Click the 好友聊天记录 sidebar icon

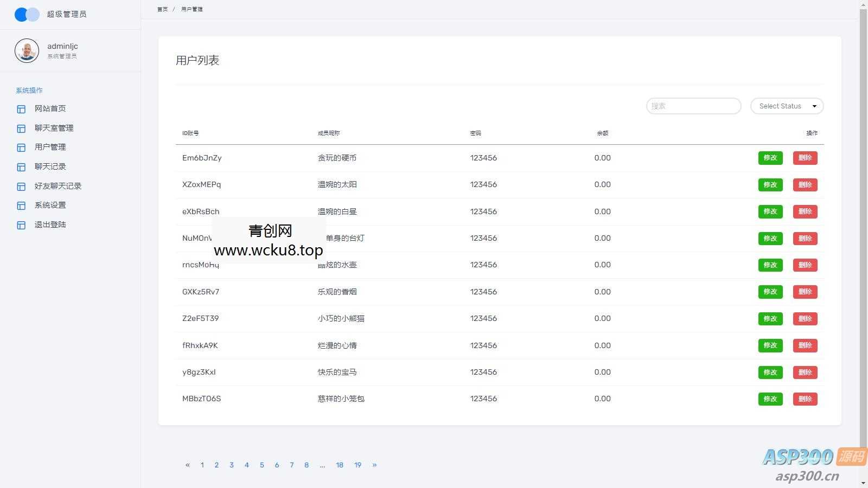(x=21, y=187)
